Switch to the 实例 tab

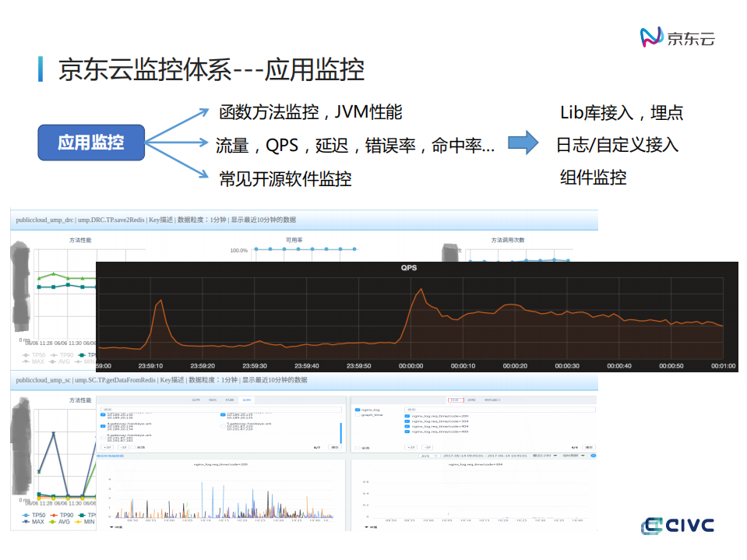(245, 399)
